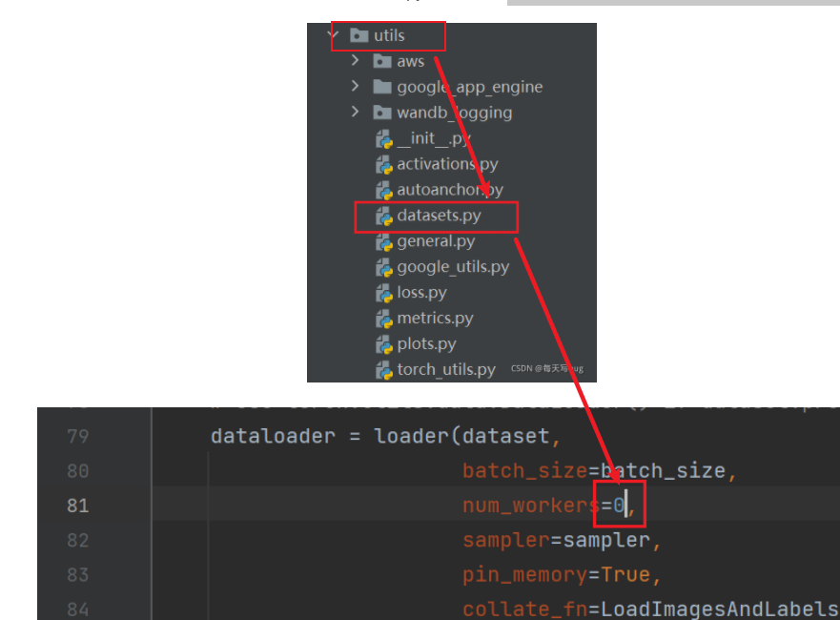
Task: Select the metrics.py file name
Action: pyautogui.click(x=435, y=319)
